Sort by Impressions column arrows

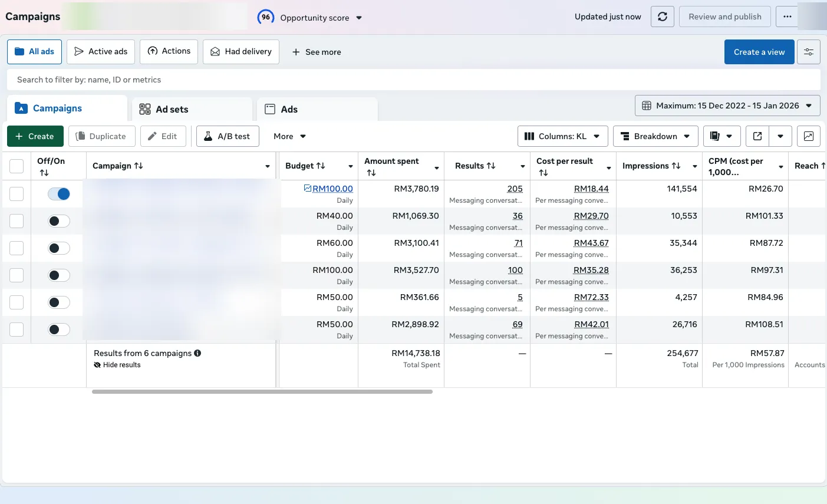click(x=676, y=166)
